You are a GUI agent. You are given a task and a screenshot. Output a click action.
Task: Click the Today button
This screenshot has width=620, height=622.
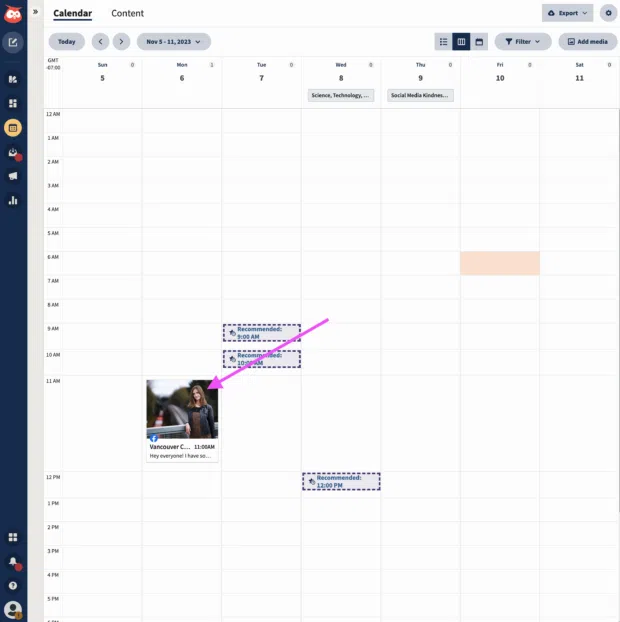click(67, 42)
